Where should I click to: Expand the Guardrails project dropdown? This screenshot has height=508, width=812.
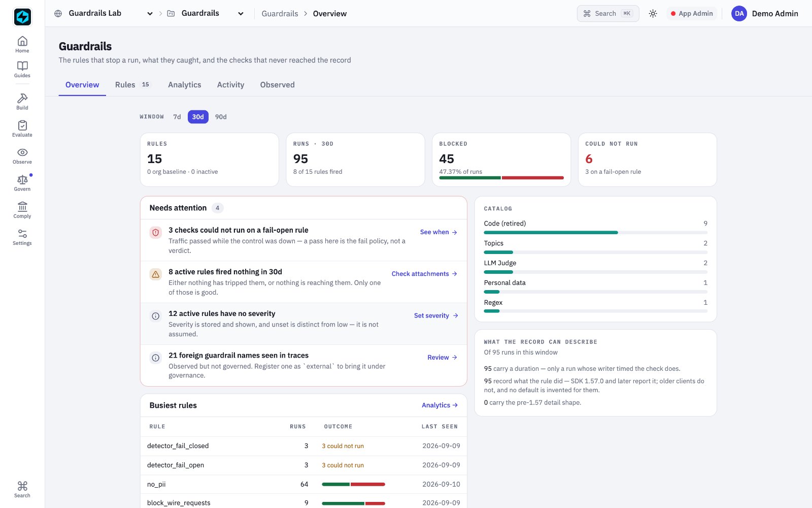click(241, 14)
